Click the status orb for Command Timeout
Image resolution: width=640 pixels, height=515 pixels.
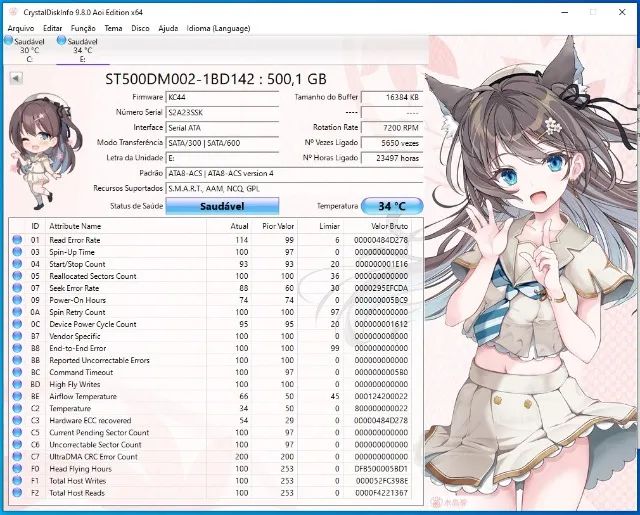point(17,372)
